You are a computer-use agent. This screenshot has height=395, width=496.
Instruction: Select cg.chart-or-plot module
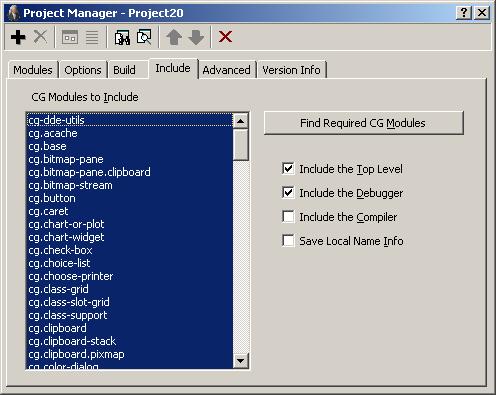click(x=130, y=224)
